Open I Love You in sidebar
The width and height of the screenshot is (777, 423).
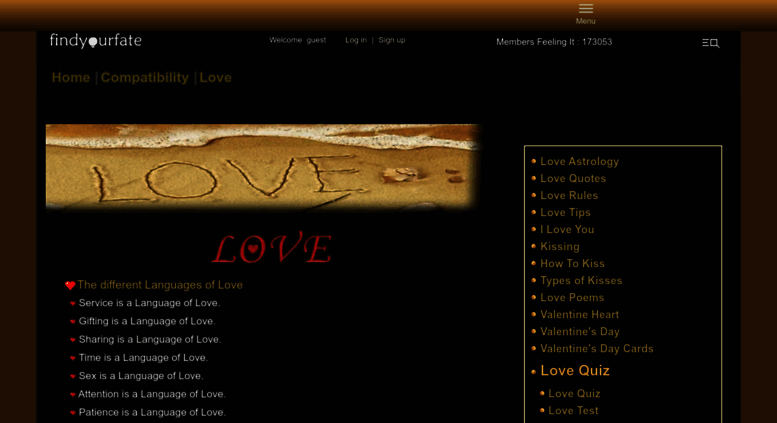(567, 229)
